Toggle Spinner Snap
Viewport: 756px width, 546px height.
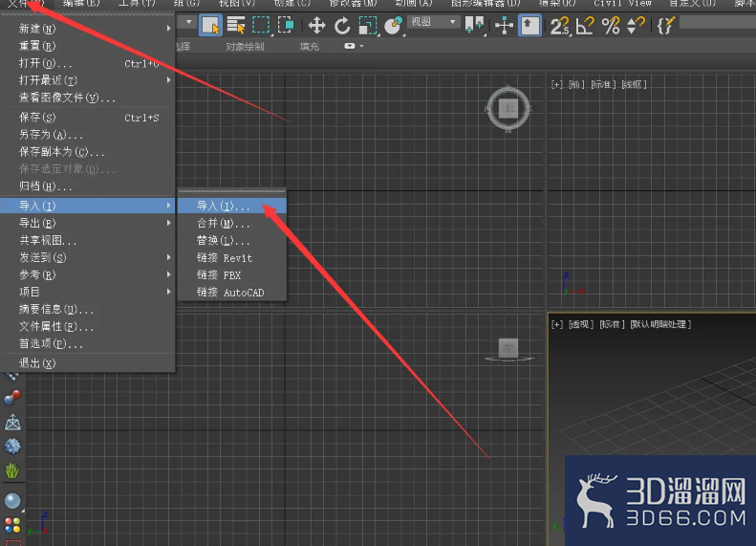pos(636,25)
